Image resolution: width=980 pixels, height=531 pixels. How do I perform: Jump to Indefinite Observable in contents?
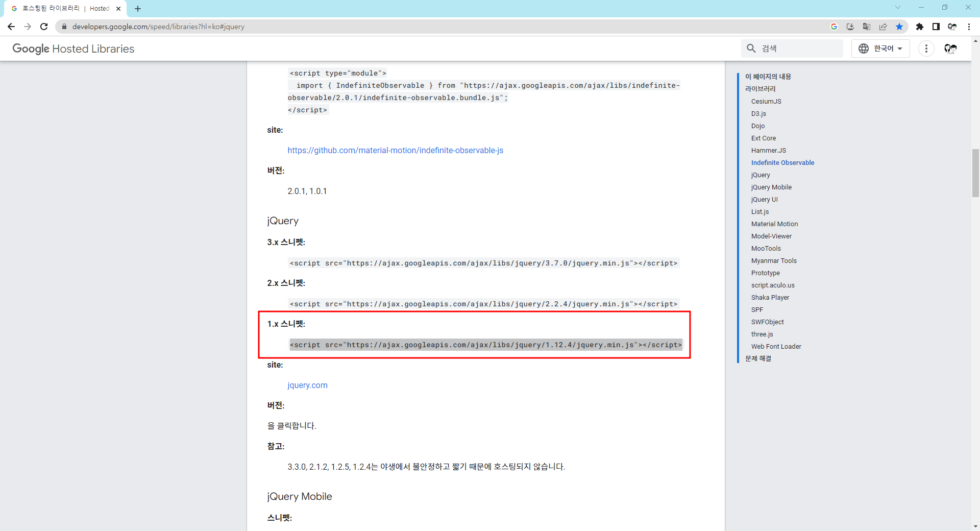(782, 162)
